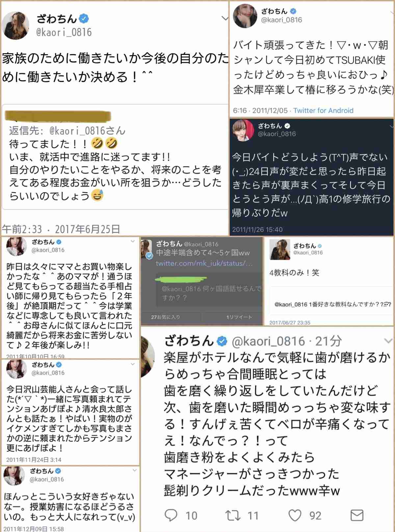Click the 27お気に入り favorites count
The image size is (395, 532).
coord(166,317)
